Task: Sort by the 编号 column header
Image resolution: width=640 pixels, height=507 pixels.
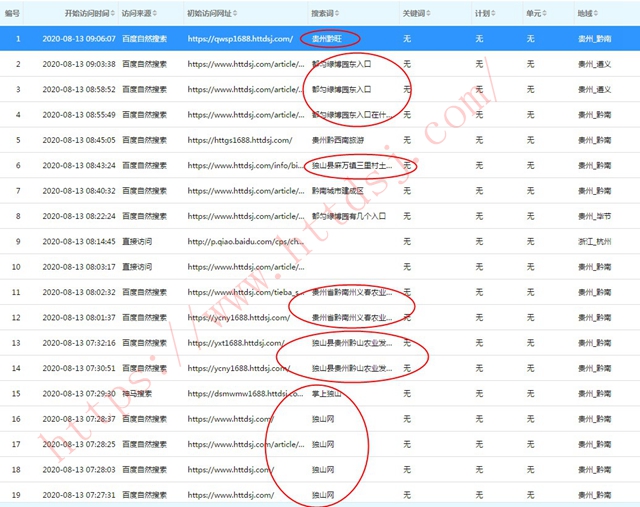Action: pyautogui.click(x=12, y=14)
